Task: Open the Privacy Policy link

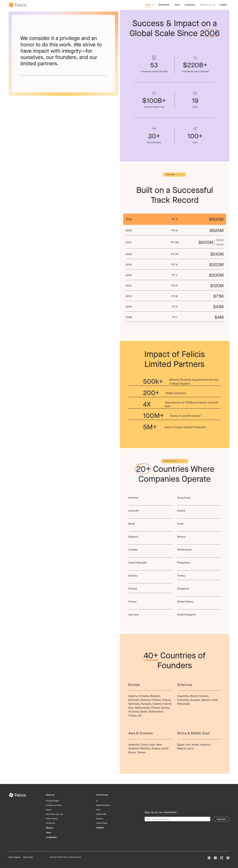Action: click(x=28, y=857)
